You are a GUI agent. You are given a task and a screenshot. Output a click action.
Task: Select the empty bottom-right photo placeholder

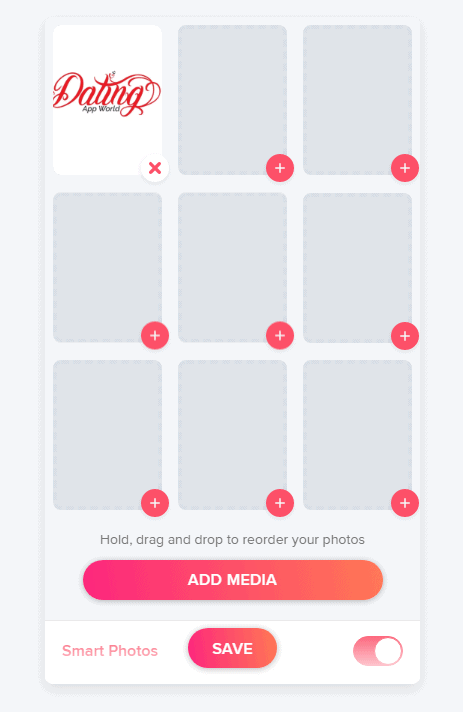[x=358, y=435]
